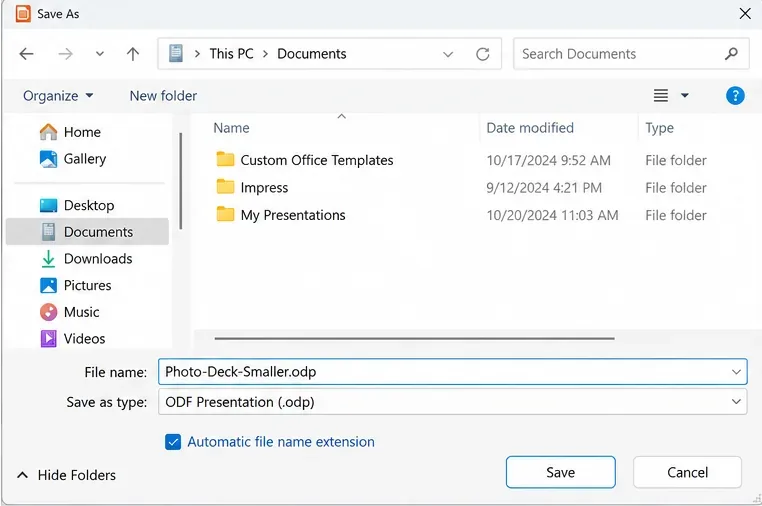Open the blue Help button
Screen dimensions: 762x506
tap(735, 95)
